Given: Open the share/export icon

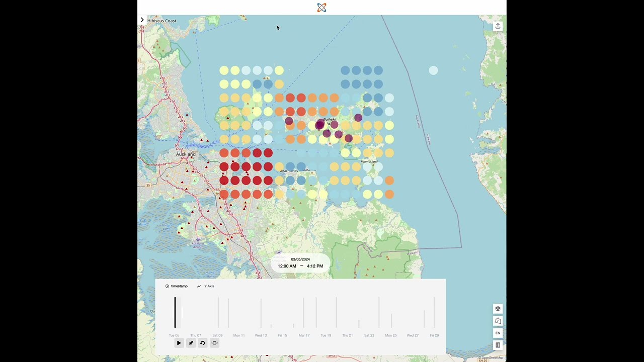Looking at the screenshot, I should (x=498, y=26).
